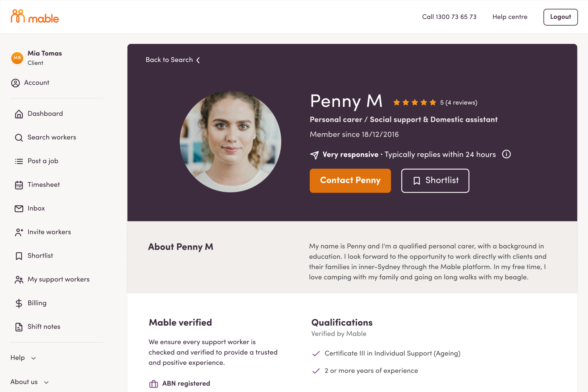
Task: Click the Search workers magnifier icon
Action: 19,138
